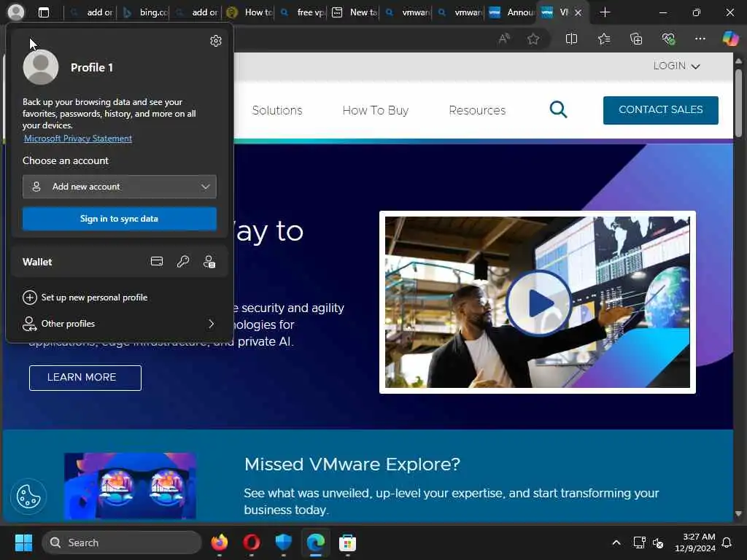Play the VMware hero video
The width and height of the screenshot is (747, 560).
[539, 303]
